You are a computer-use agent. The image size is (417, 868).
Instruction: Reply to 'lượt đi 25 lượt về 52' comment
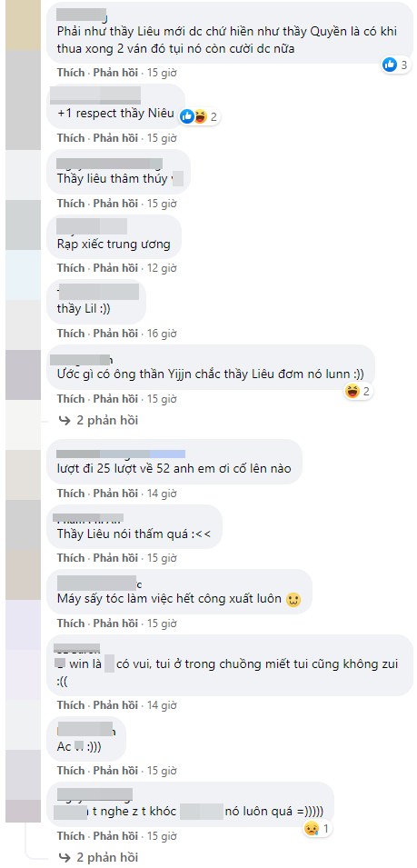coord(115,493)
